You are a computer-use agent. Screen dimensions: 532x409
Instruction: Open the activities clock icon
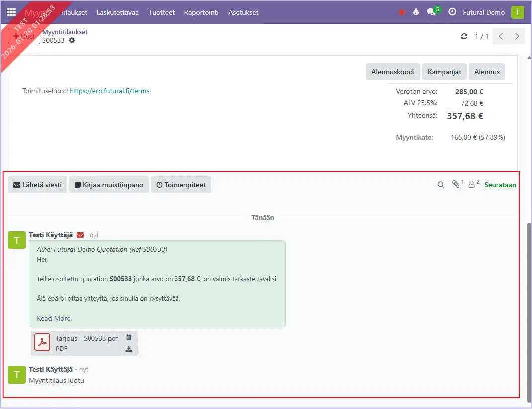pos(452,12)
